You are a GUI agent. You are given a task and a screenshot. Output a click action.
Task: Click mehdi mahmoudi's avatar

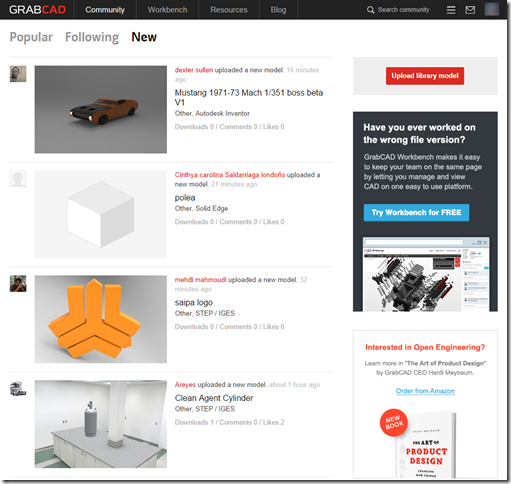point(18,284)
